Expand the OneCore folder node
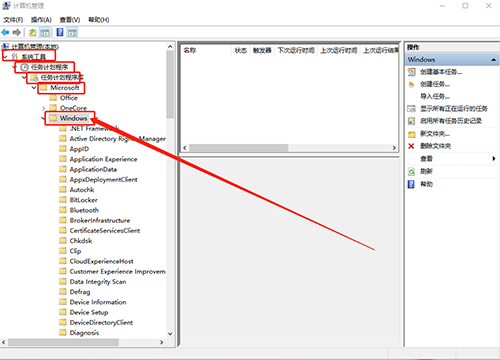Viewport: 500px width, 360px height. click(x=44, y=108)
